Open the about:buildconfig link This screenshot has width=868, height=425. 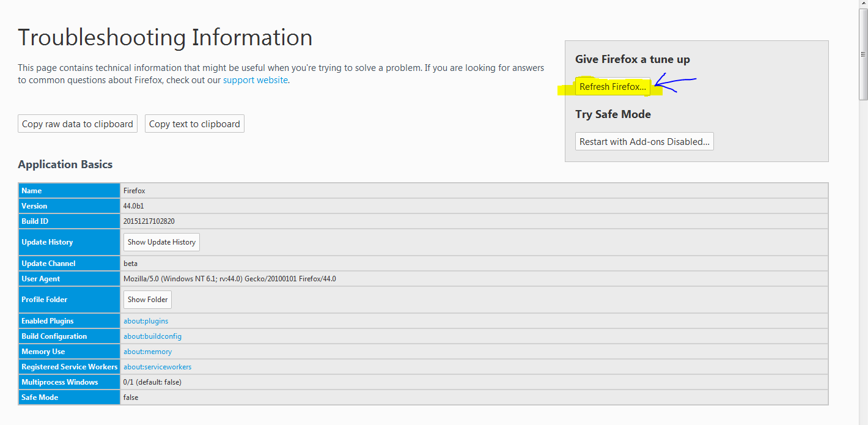tap(152, 336)
